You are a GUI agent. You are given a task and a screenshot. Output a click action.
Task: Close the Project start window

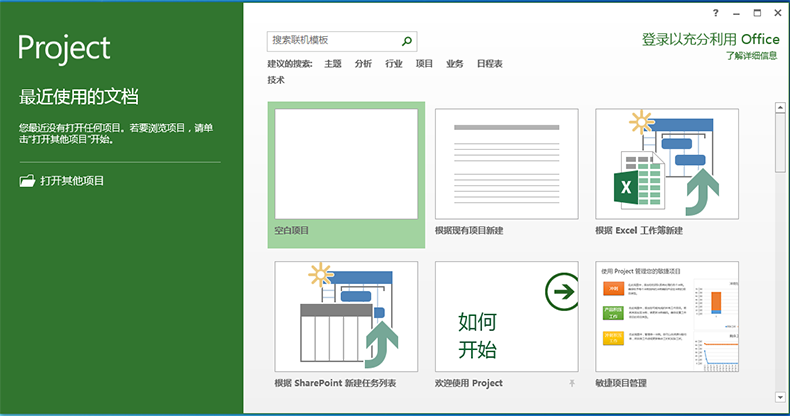(x=778, y=13)
